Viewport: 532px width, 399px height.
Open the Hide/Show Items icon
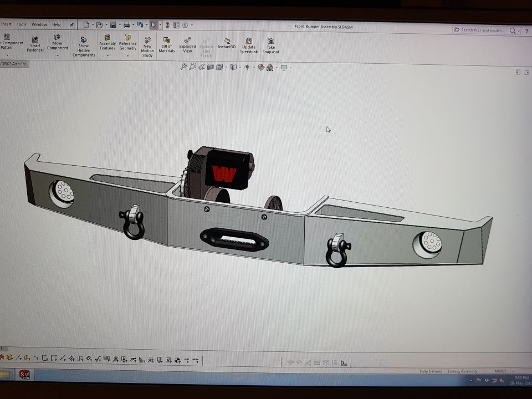click(x=247, y=67)
